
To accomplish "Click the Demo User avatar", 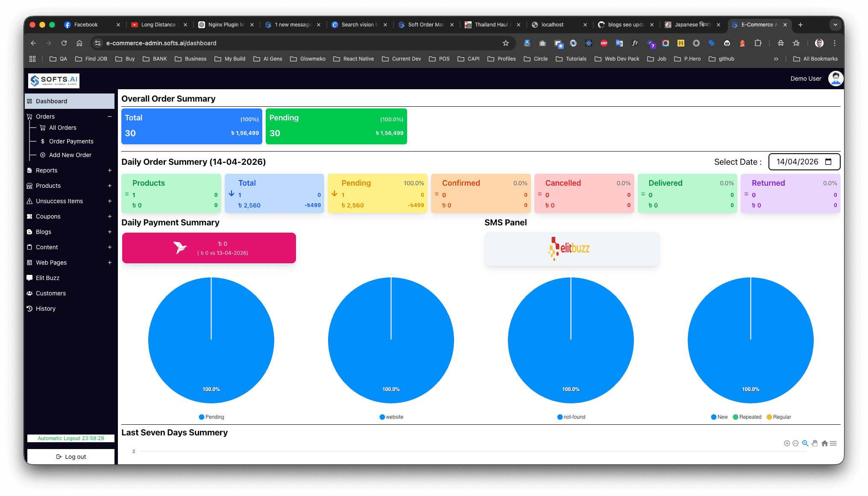I will pos(836,79).
